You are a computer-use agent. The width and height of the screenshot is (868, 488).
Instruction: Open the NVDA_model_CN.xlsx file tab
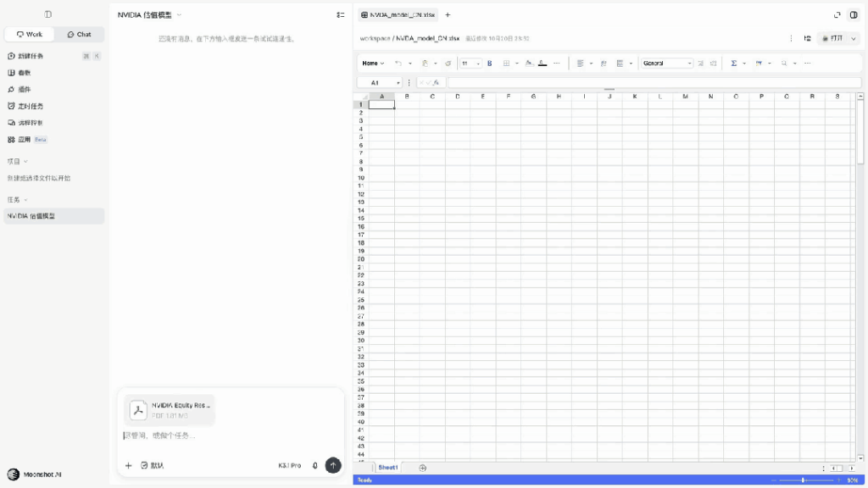pos(398,15)
